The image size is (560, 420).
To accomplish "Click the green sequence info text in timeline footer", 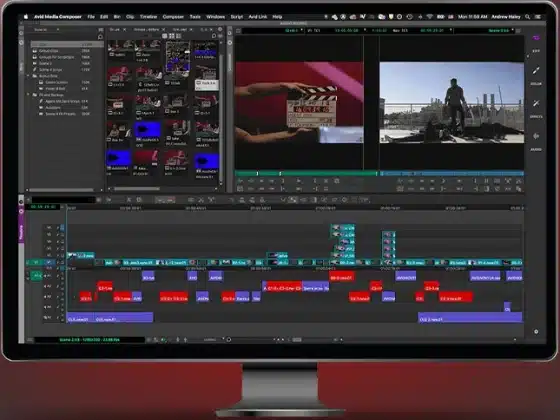I will point(89,340).
